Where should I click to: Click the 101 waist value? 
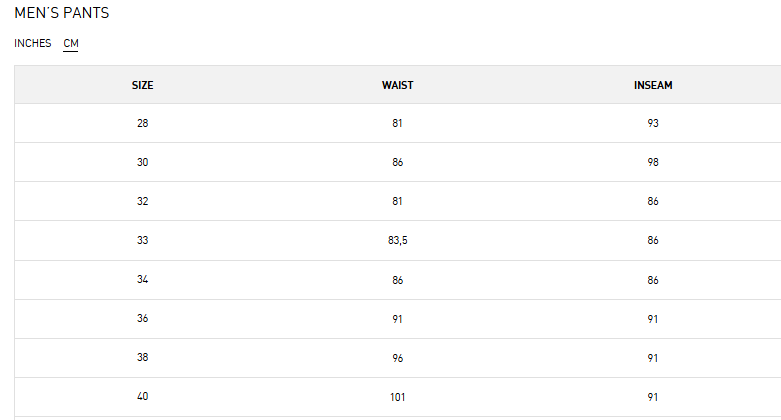point(397,397)
